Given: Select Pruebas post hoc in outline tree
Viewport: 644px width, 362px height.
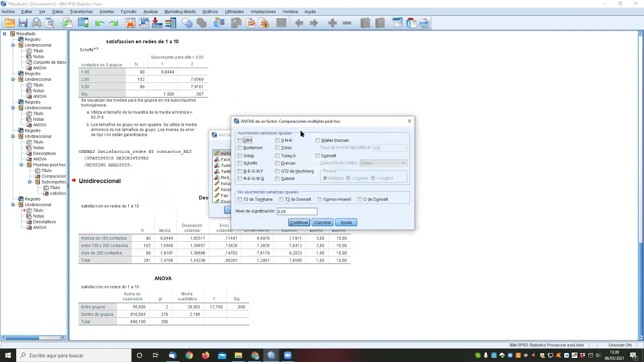Looking at the screenshot, I should (49, 165).
